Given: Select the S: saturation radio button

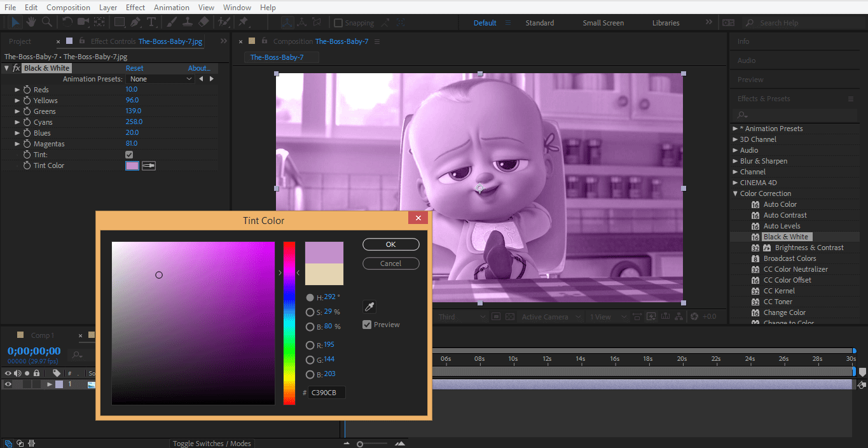Looking at the screenshot, I should pyautogui.click(x=310, y=312).
